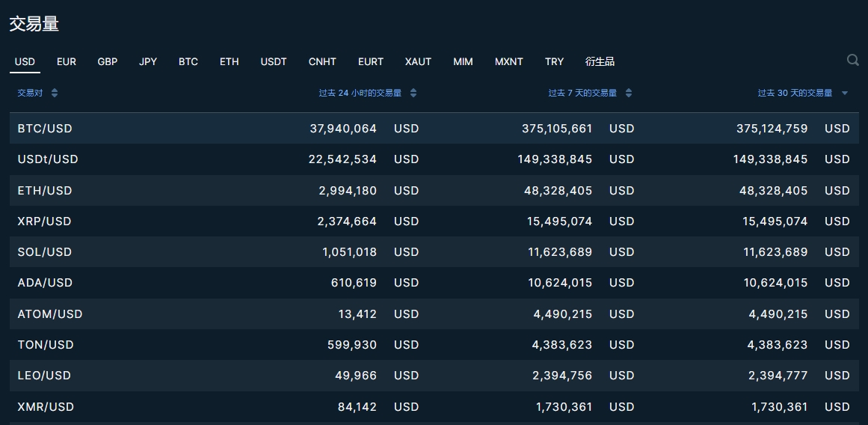Viewport: 868px width, 425px height.
Task: Sort by 7-day volume column arrows
Action: [629, 94]
